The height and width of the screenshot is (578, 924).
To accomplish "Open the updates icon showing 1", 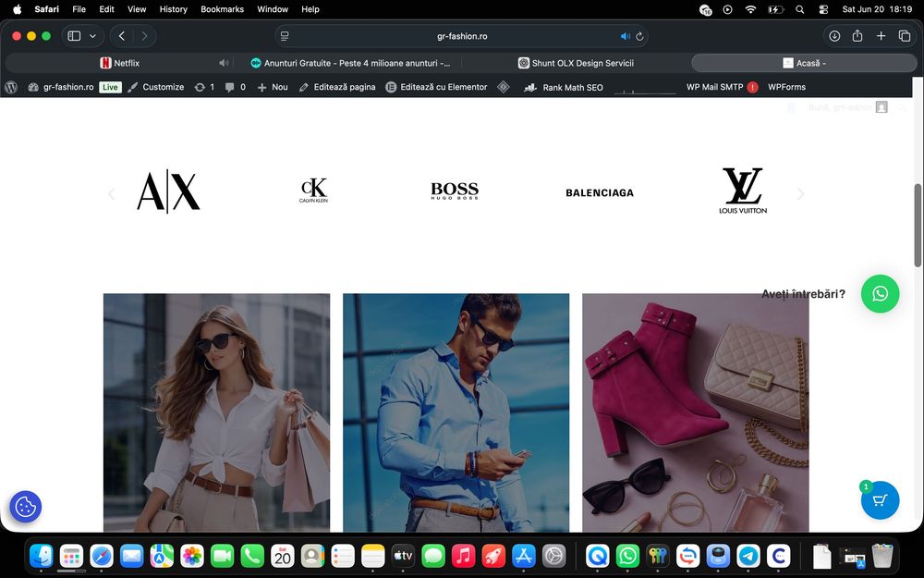I will click(204, 87).
